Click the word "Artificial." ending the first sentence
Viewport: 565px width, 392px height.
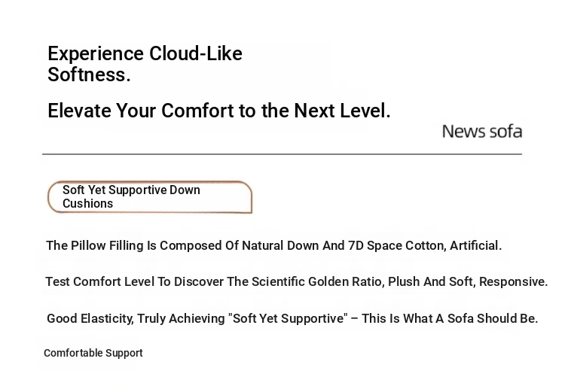pyautogui.click(x=475, y=245)
